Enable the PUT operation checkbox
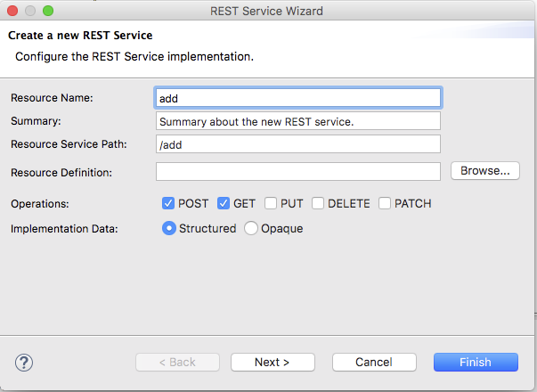This screenshot has width=537, height=392. tap(271, 203)
